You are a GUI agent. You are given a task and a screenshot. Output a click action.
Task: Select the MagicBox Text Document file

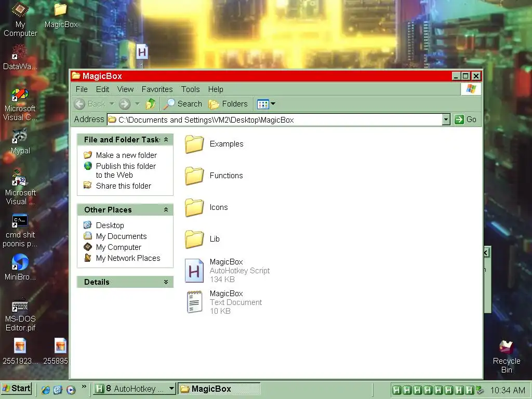coord(223,302)
